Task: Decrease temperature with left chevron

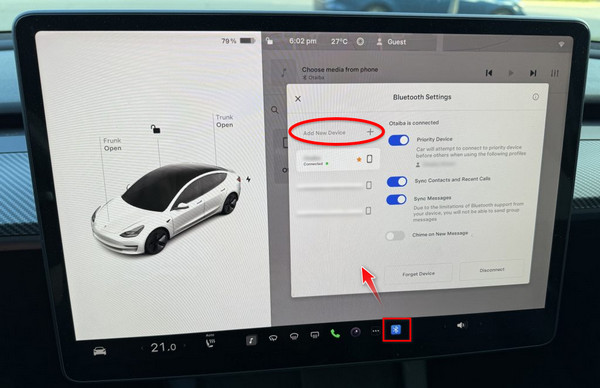Action: point(142,348)
